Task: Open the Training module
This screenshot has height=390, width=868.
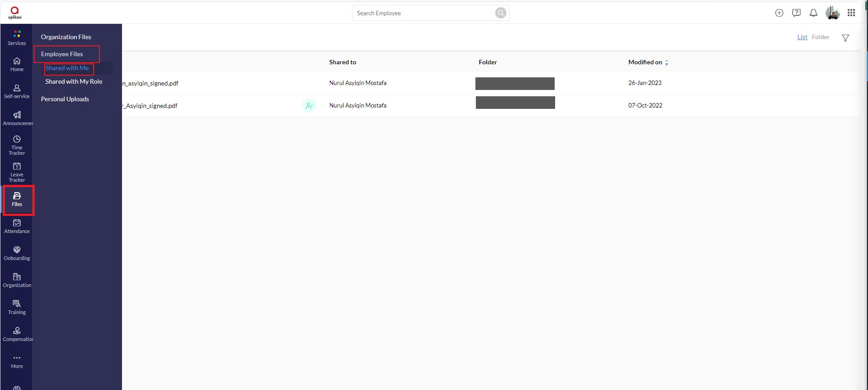Action: pyautogui.click(x=17, y=307)
